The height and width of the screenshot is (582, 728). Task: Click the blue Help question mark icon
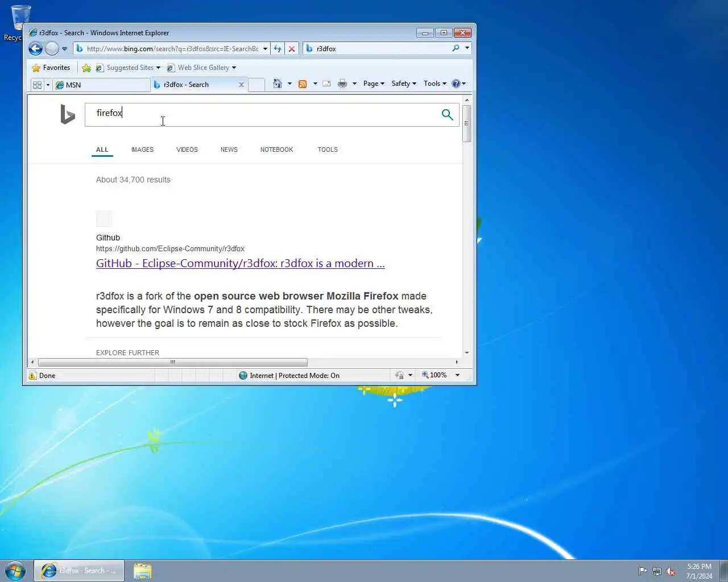click(456, 84)
